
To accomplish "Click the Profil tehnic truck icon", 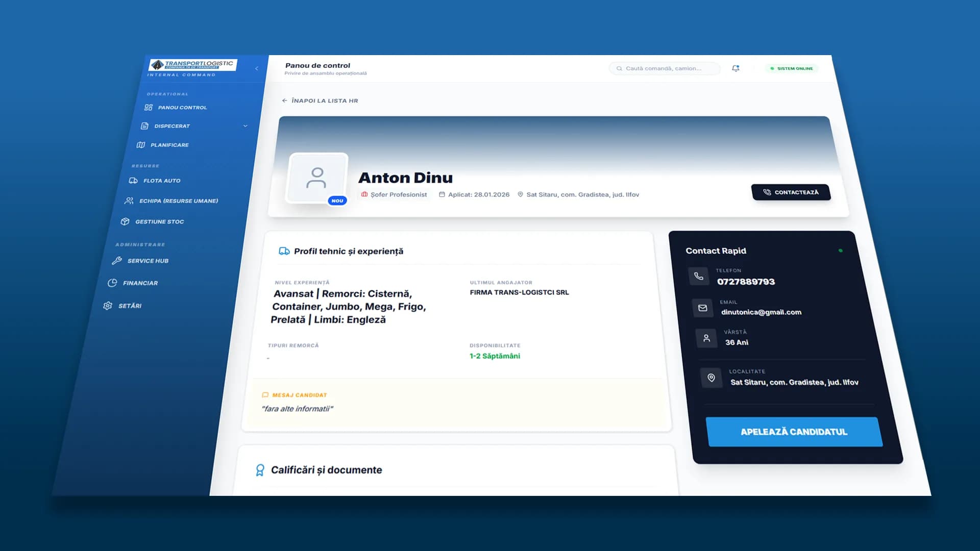I will [x=284, y=251].
